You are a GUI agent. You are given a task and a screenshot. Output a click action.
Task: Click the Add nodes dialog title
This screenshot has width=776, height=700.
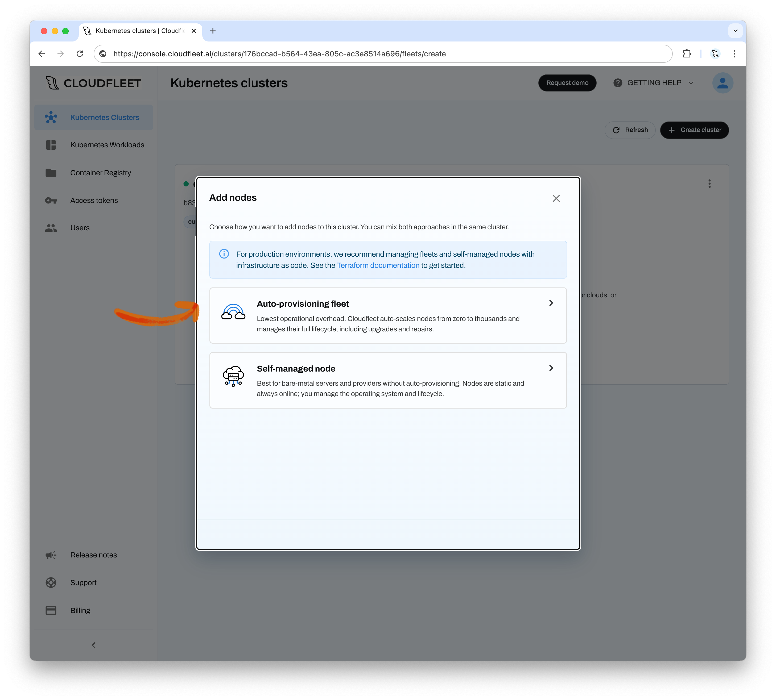point(233,198)
